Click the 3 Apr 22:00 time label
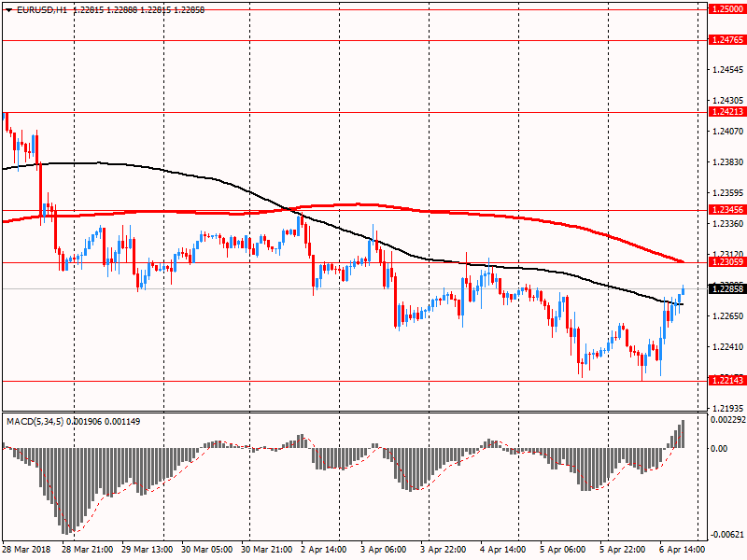The height and width of the screenshot is (560, 747). [x=443, y=550]
